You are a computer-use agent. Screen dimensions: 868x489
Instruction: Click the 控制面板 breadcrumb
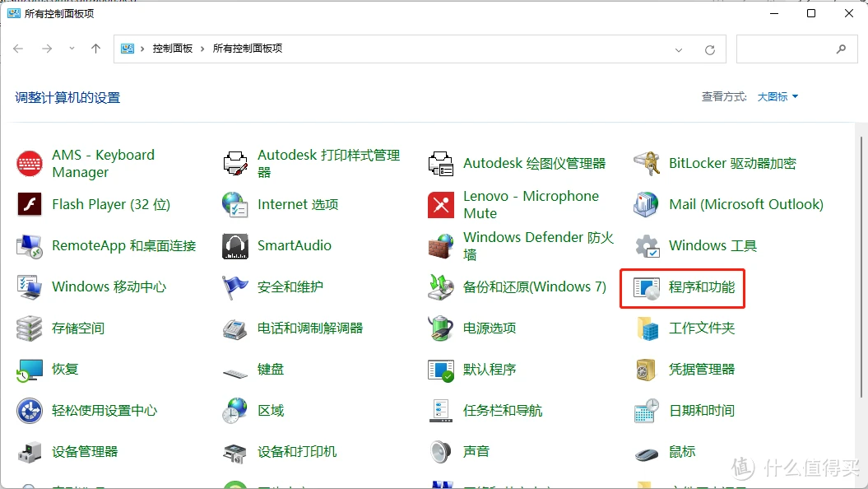coord(172,49)
